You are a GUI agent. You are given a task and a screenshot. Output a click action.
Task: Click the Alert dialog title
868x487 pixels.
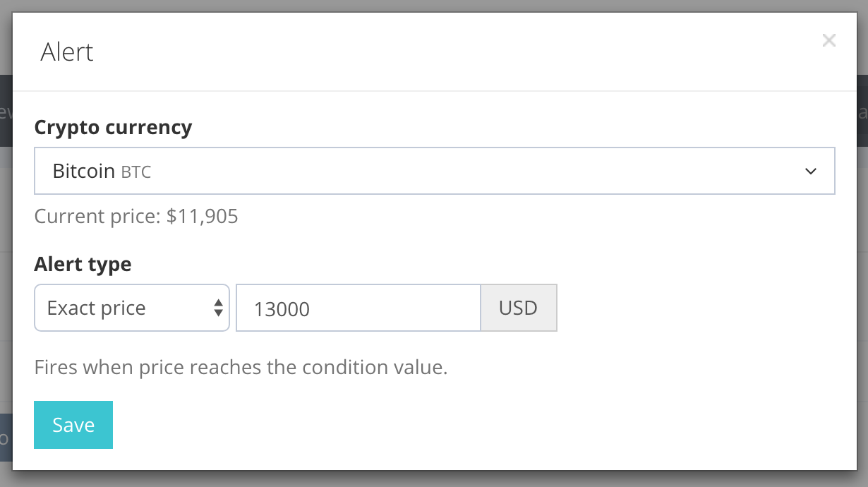[67, 52]
